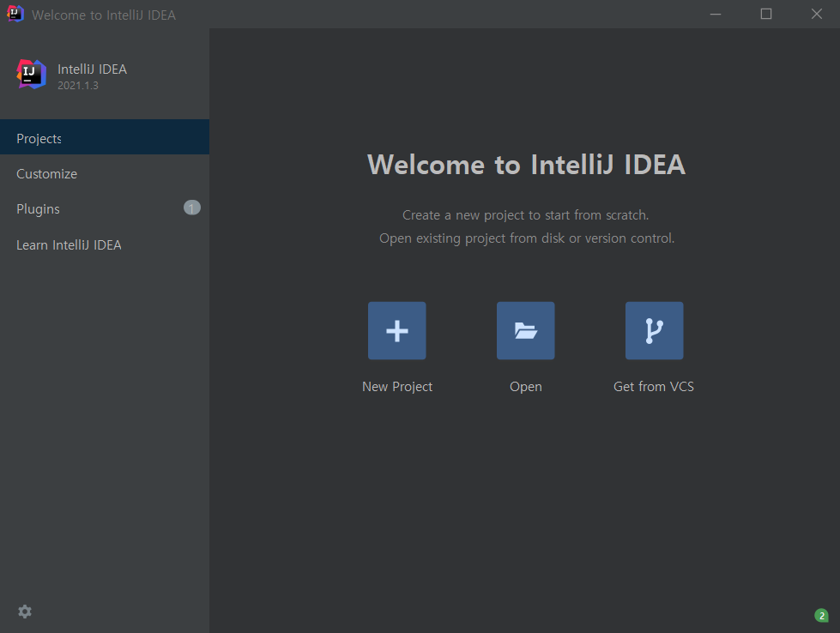Open the green notifications badge showing 2
The height and width of the screenshot is (633, 840).
(821, 616)
